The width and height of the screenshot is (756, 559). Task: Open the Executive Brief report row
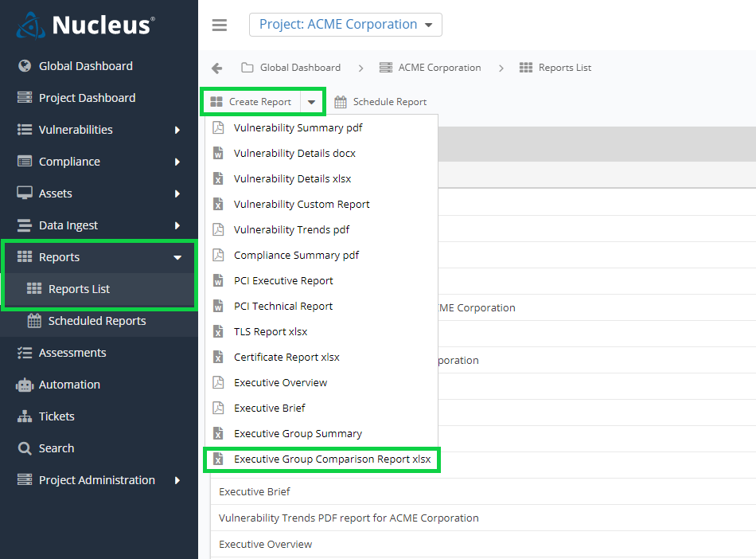(x=255, y=491)
